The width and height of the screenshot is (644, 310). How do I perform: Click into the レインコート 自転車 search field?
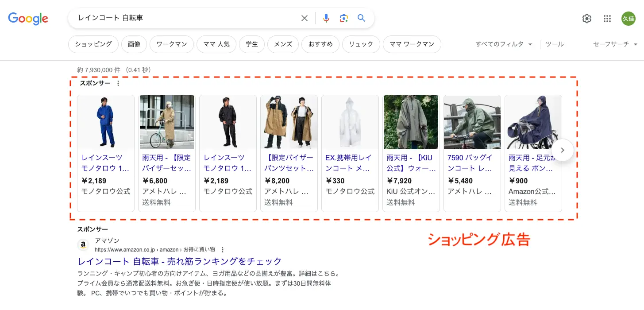[x=186, y=18]
